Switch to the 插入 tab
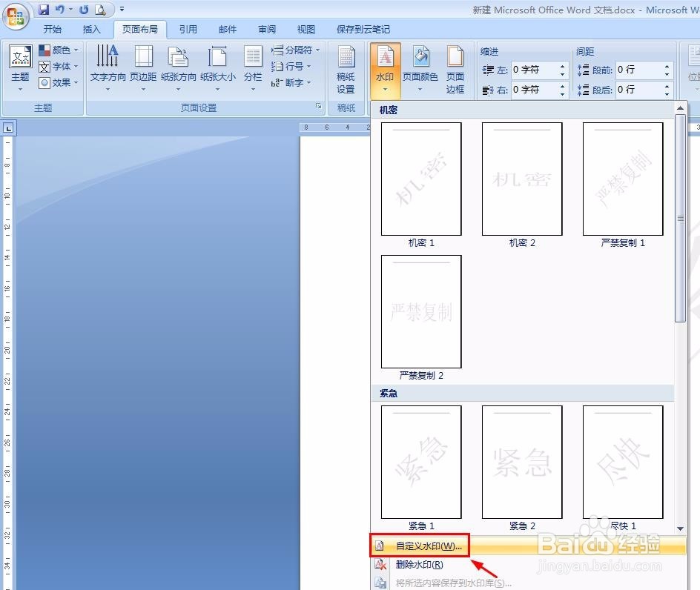700x590 pixels. (91, 30)
